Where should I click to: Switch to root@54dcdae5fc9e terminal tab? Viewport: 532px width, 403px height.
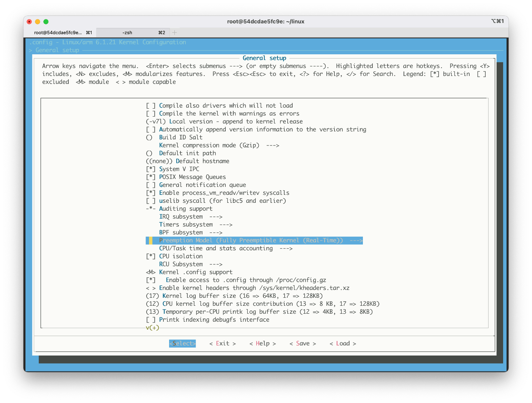click(x=60, y=33)
